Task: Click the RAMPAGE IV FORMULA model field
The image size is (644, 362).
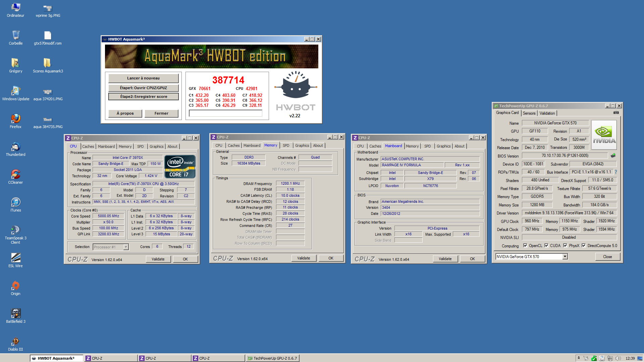Action: (412, 165)
